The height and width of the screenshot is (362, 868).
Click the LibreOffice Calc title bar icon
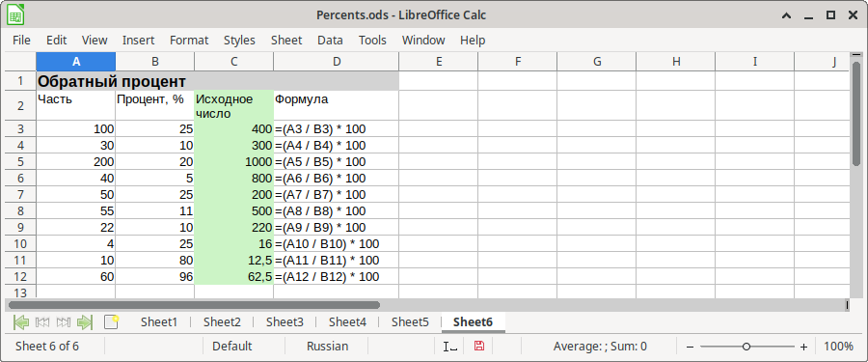click(14, 15)
